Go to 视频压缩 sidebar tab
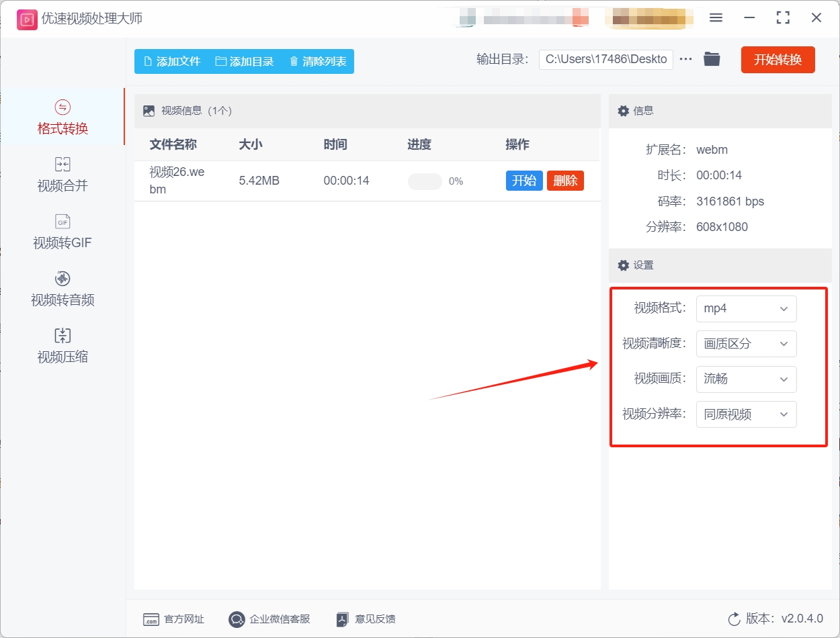This screenshot has width=840, height=638. [62, 347]
